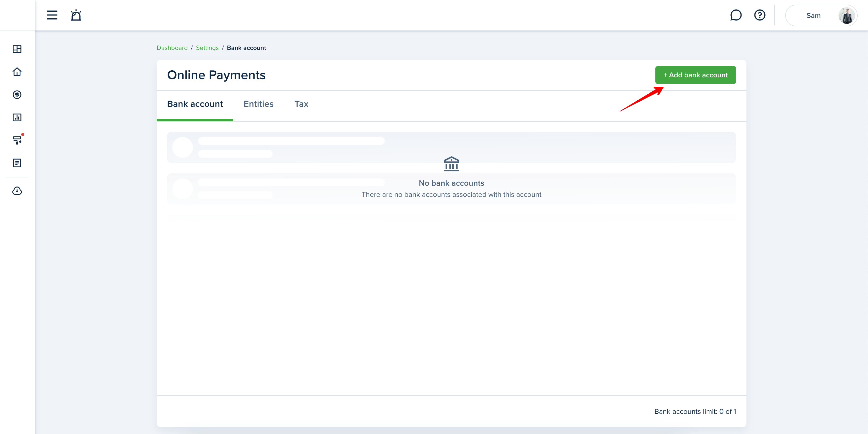Click the Bank accounts limit: 0 of 1 text
The height and width of the screenshot is (434, 868).
point(695,411)
